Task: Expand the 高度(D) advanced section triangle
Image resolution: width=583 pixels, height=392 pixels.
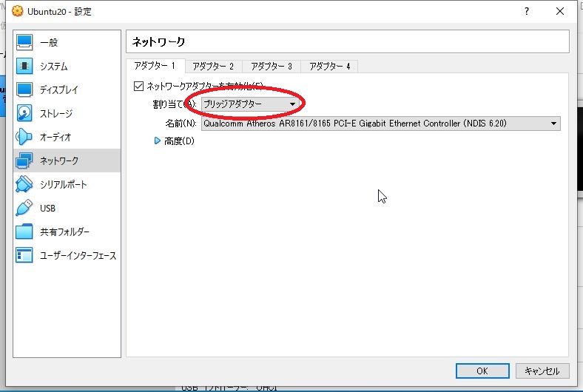Action: (x=158, y=141)
